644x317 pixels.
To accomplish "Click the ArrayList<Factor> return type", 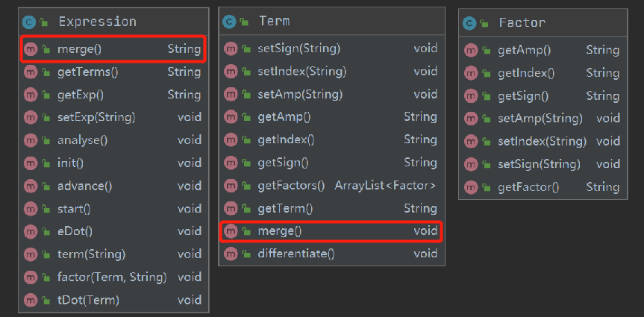I will [x=385, y=185].
